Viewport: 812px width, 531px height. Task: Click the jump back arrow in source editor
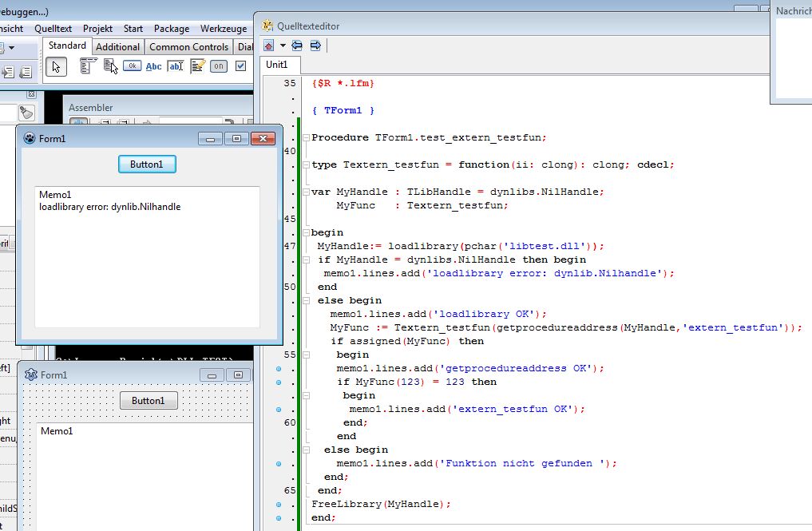click(297, 46)
